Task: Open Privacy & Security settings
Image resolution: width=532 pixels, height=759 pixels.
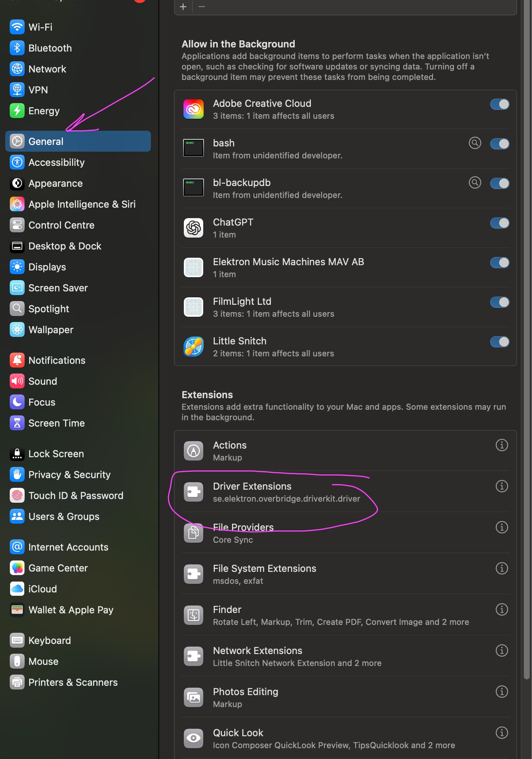Action: pos(69,475)
